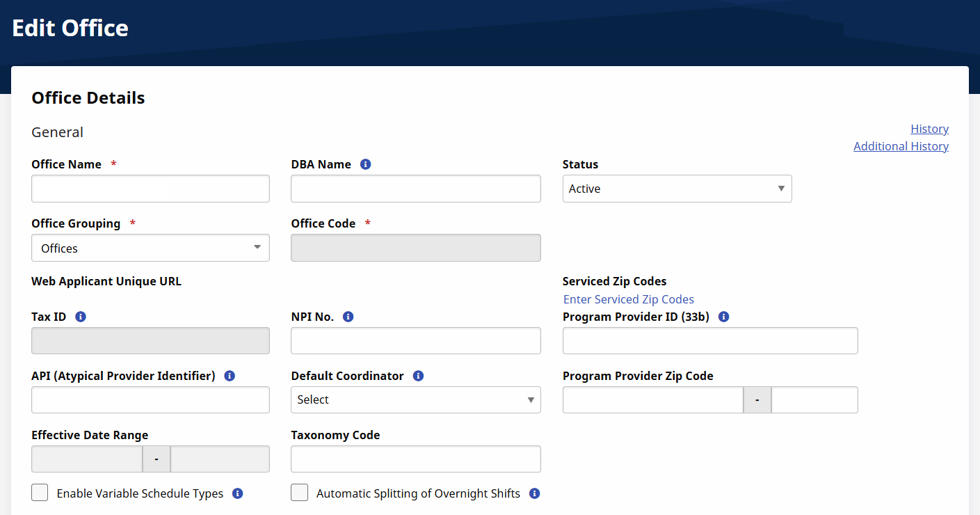Click the Office Name text field
The width and height of the screenshot is (980, 515).
(x=150, y=189)
